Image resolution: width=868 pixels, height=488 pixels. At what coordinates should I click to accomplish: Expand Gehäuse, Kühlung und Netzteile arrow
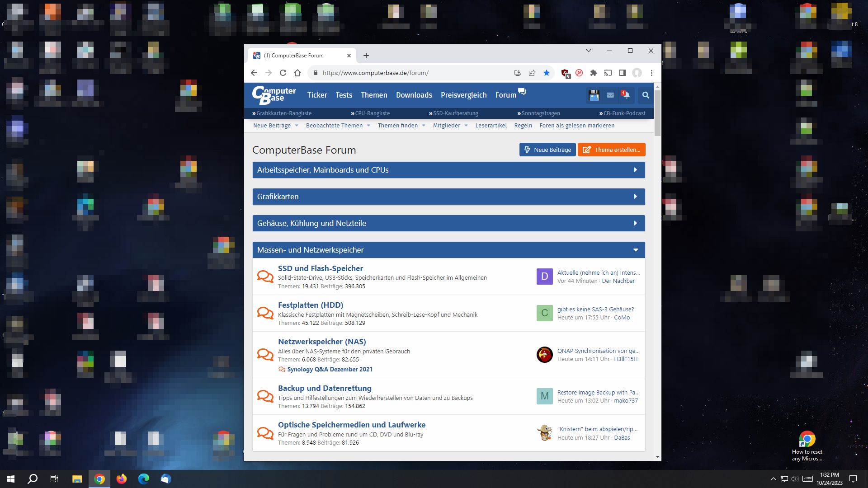(x=635, y=223)
